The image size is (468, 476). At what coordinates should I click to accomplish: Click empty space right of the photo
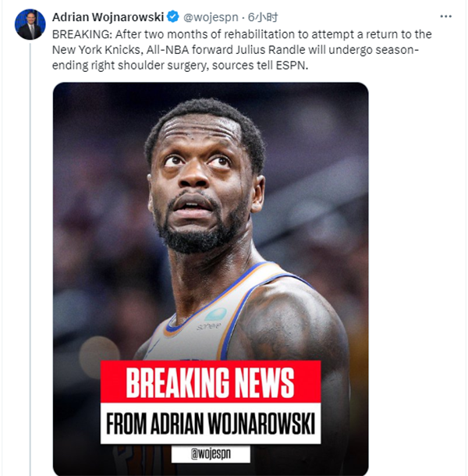pyautogui.click(x=416, y=273)
